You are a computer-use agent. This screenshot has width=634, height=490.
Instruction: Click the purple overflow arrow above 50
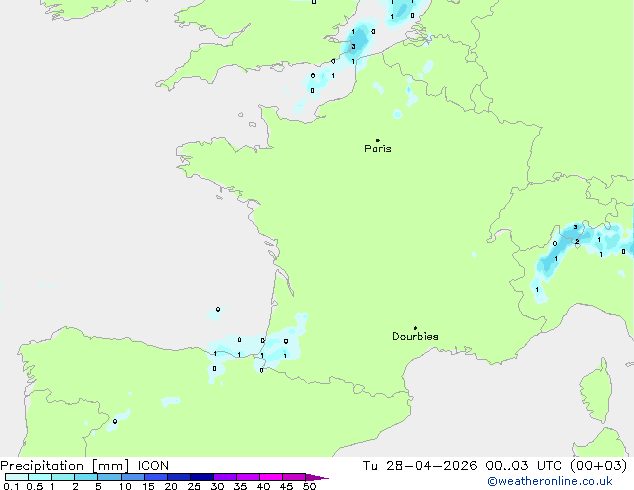click(x=317, y=477)
